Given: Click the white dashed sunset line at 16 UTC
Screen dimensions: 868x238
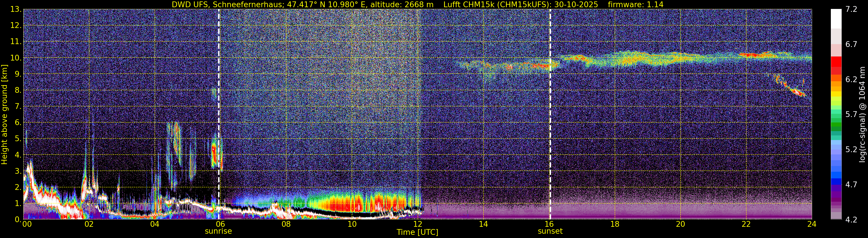Looking at the screenshot, I should 550,114.
